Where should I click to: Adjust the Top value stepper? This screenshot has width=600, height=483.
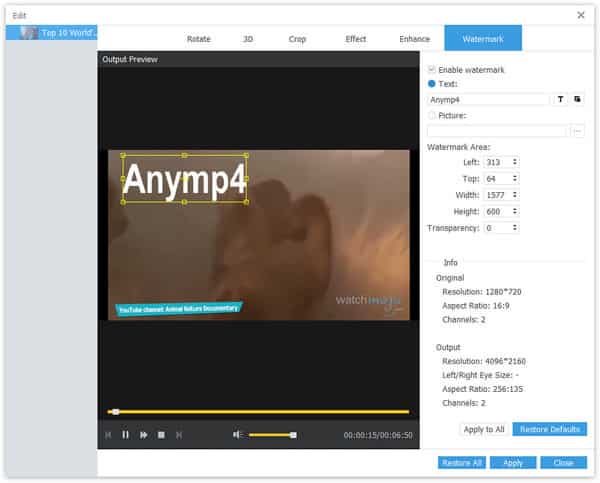click(x=515, y=178)
